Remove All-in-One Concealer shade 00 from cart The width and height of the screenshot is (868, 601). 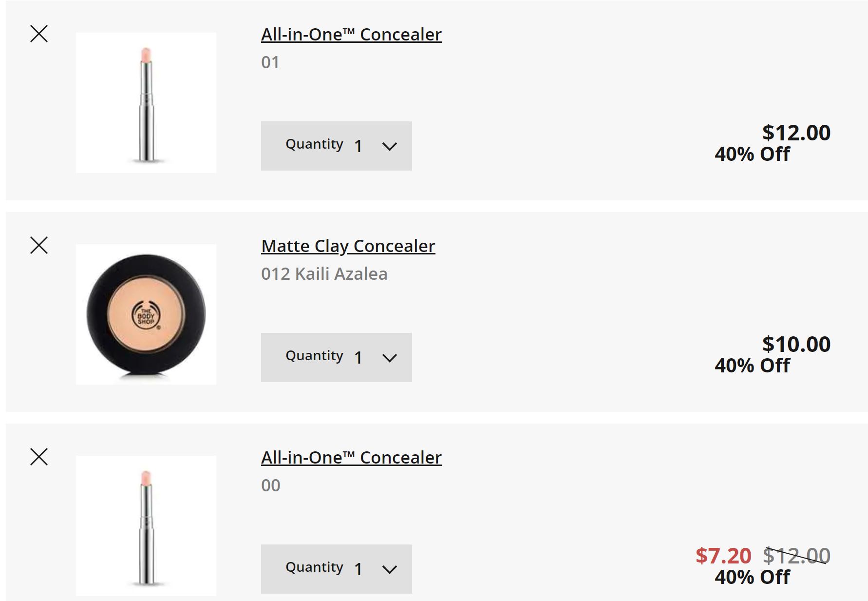point(39,457)
